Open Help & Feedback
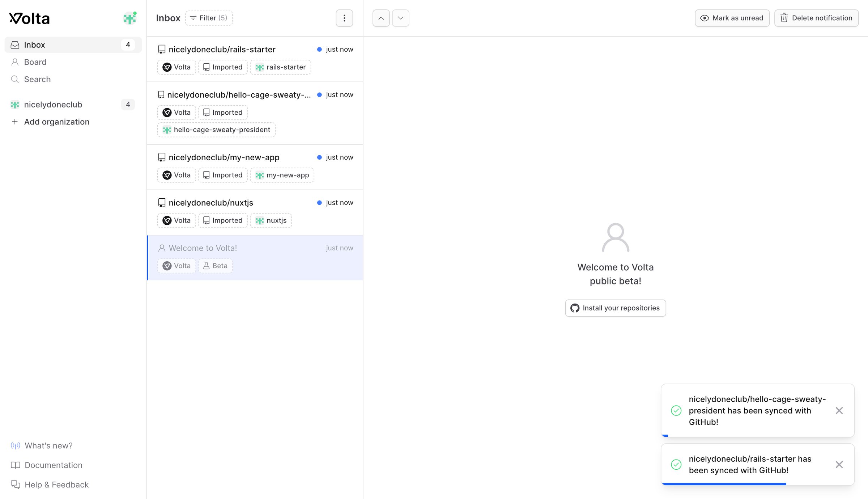This screenshot has width=868, height=499. pyautogui.click(x=50, y=485)
